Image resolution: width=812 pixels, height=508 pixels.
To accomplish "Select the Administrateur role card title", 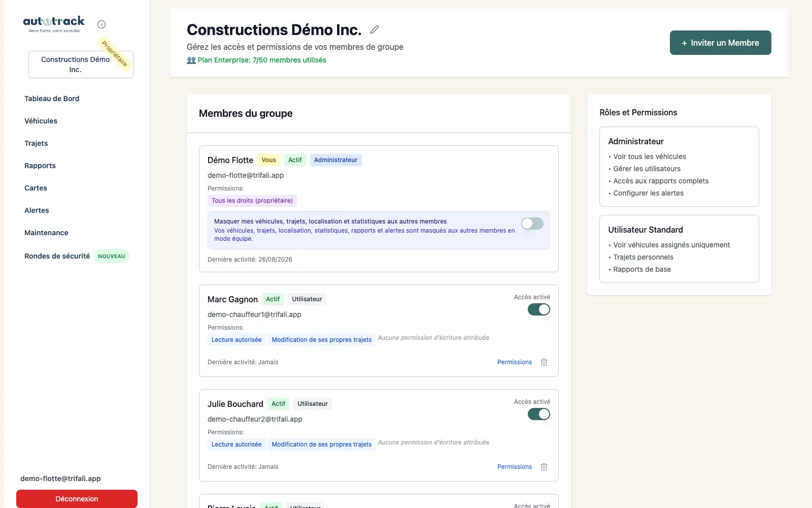I will [x=636, y=141].
